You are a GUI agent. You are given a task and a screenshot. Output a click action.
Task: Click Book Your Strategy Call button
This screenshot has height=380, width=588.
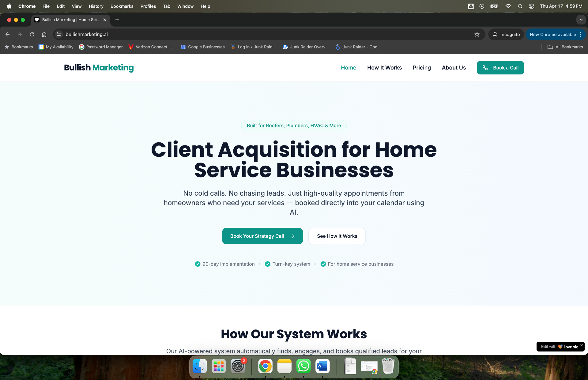click(x=262, y=236)
